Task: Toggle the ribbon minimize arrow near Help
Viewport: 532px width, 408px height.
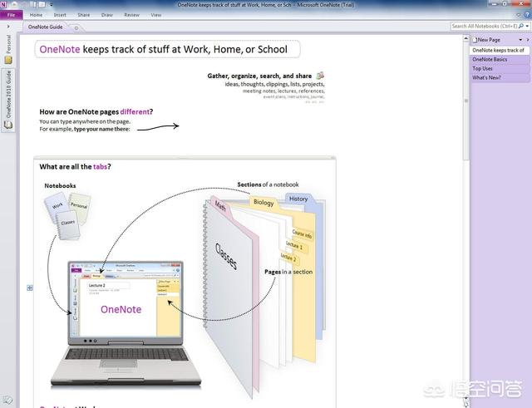Action: 519,15
